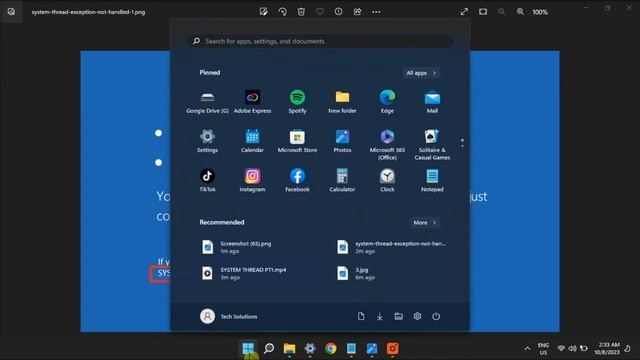
Task: Search for apps, settings, and documents field
Action: (x=320, y=41)
